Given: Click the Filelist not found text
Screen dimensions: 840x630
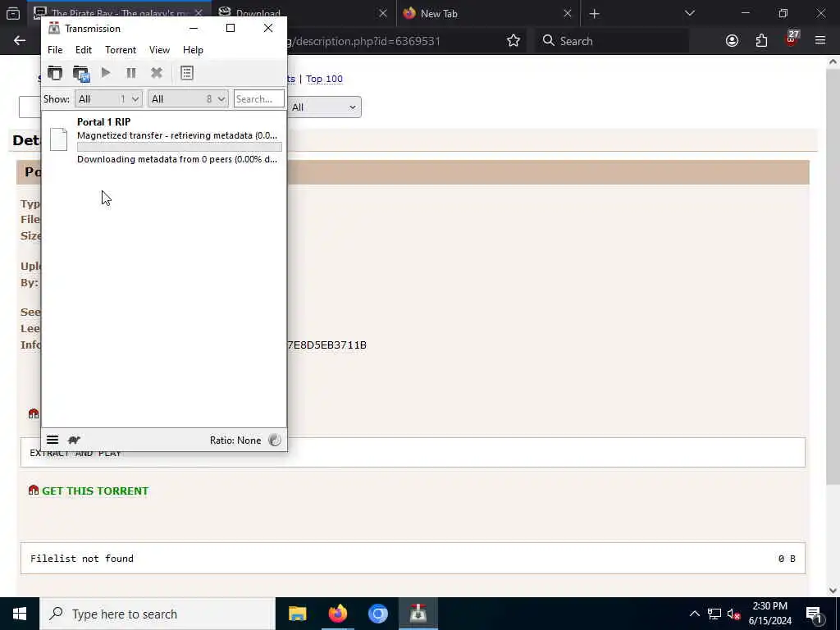Looking at the screenshot, I should (x=82, y=558).
